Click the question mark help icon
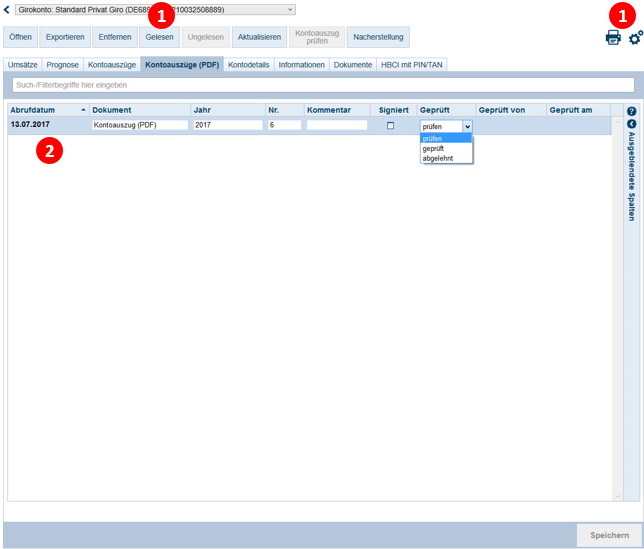The width and height of the screenshot is (644, 549). [x=631, y=111]
